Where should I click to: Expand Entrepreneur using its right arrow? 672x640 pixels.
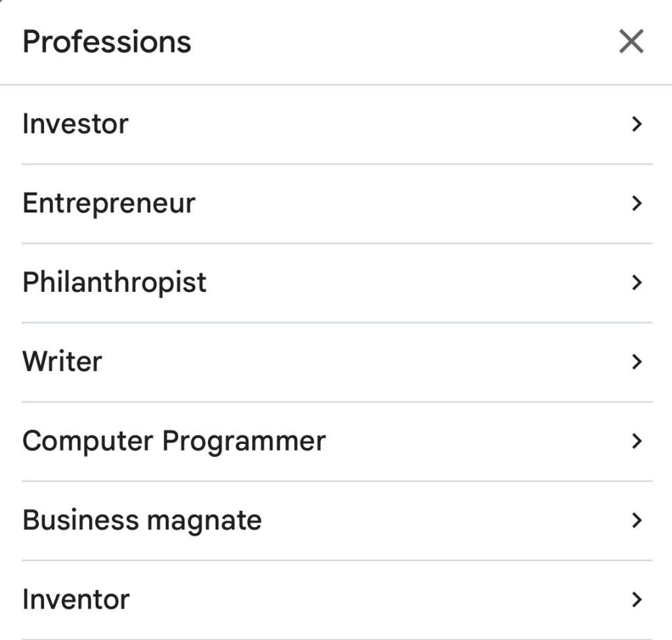(635, 203)
